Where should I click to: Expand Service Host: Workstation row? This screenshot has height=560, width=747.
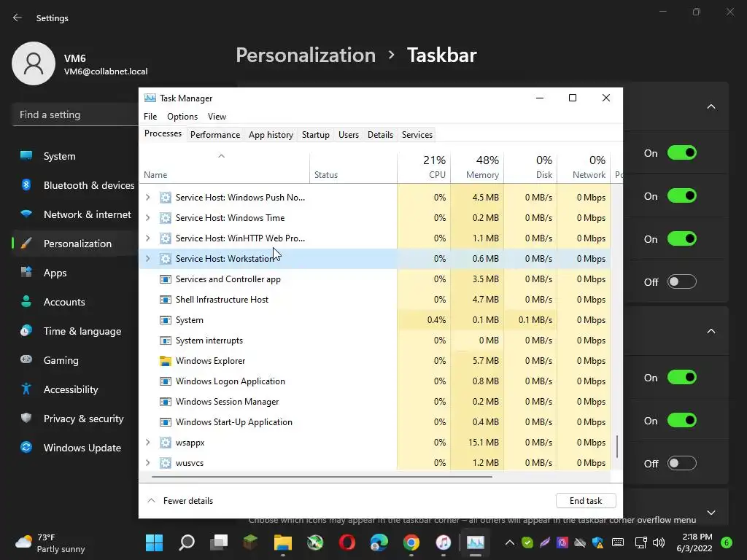click(147, 259)
